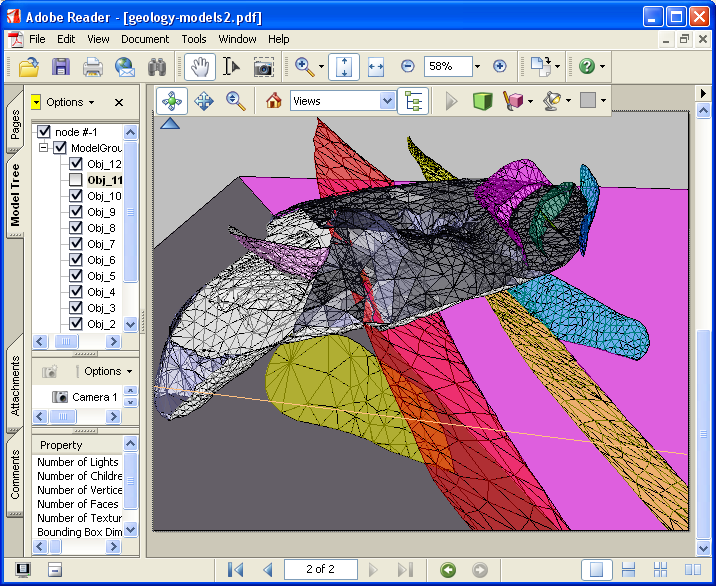
Task: Click the Save floppy disk icon
Action: [x=61, y=67]
